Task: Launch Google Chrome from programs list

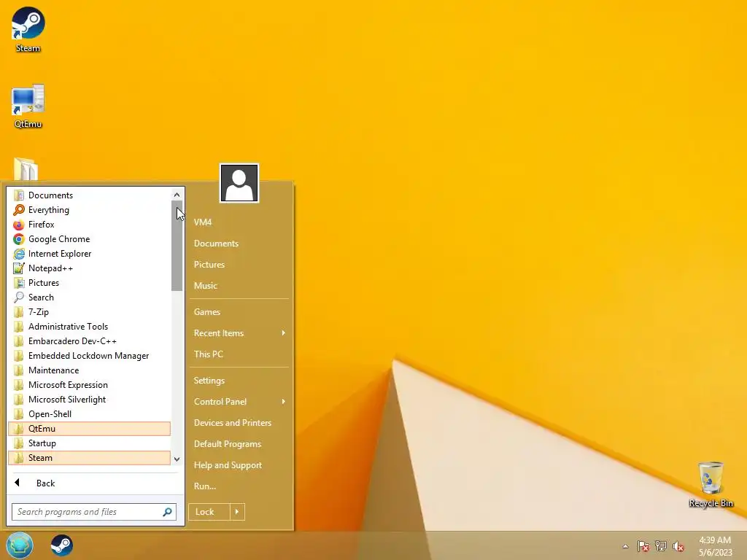Action: [x=89, y=239]
